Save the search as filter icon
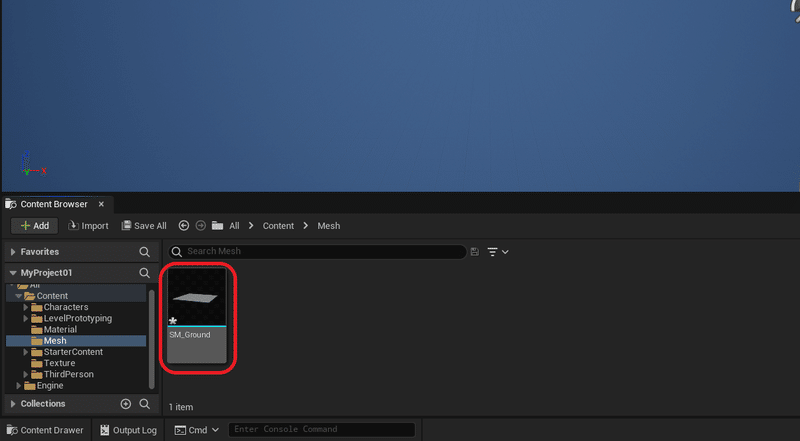This screenshot has width=800, height=441. pyautogui.click(x=474, y=252)
